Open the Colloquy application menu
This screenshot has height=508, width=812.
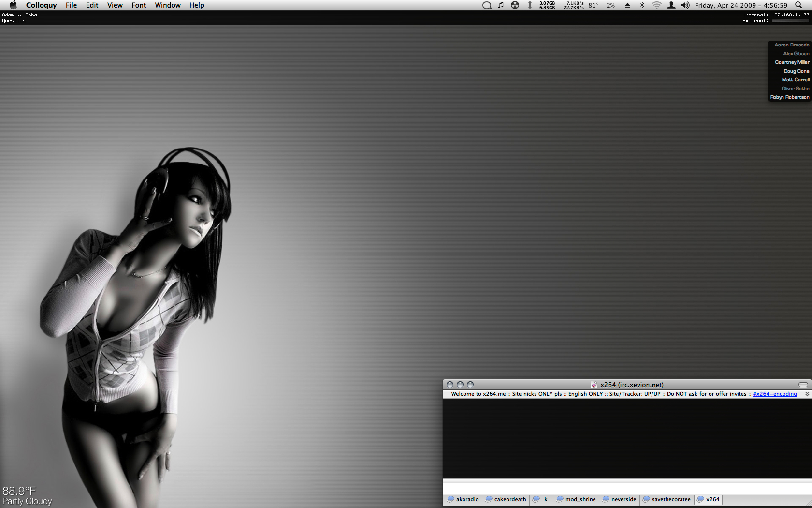(41, 5)
